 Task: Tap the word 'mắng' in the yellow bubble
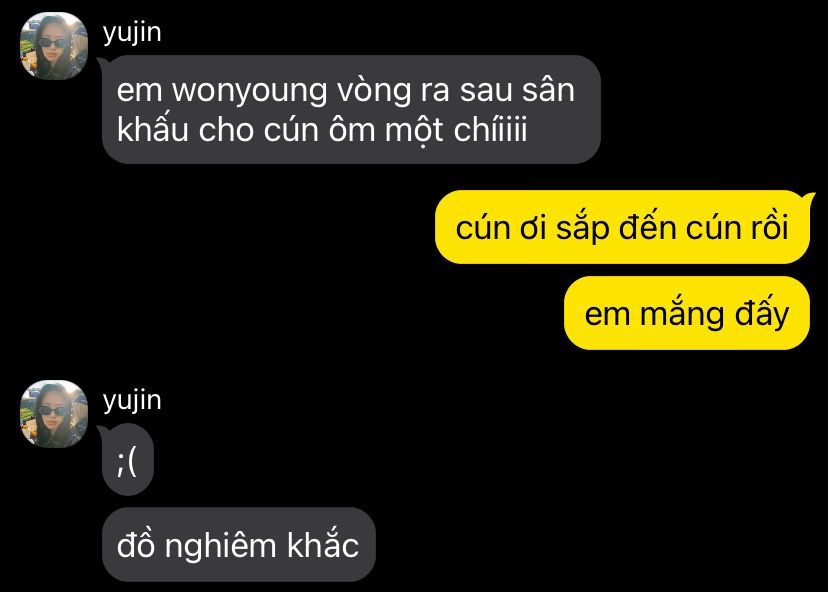(x=681, y=314)
